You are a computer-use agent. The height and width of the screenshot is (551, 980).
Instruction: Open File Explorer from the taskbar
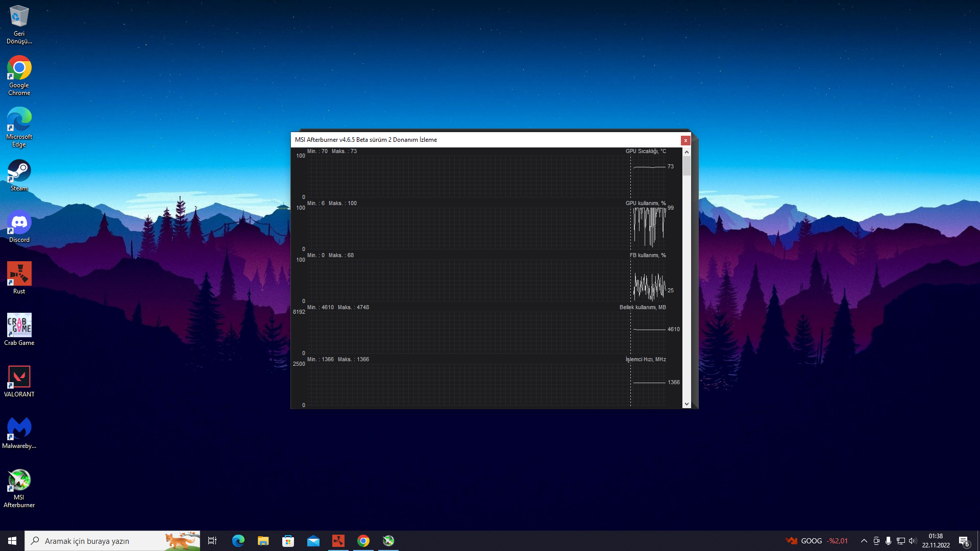coord(263,541)
